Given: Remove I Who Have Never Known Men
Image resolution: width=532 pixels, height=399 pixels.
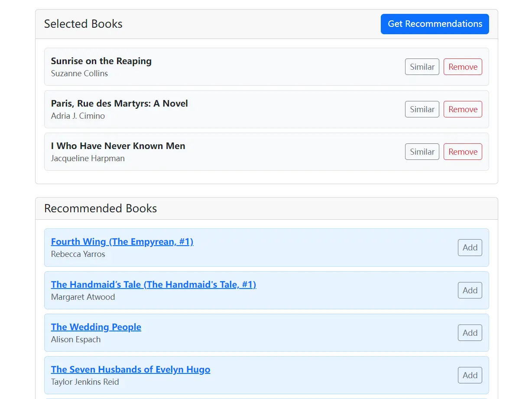Looking at the screenshot, I should (x=463, y=152).
